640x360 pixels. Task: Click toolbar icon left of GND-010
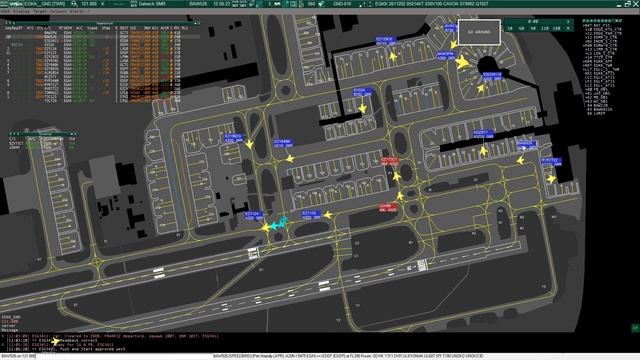pos(321,4)
